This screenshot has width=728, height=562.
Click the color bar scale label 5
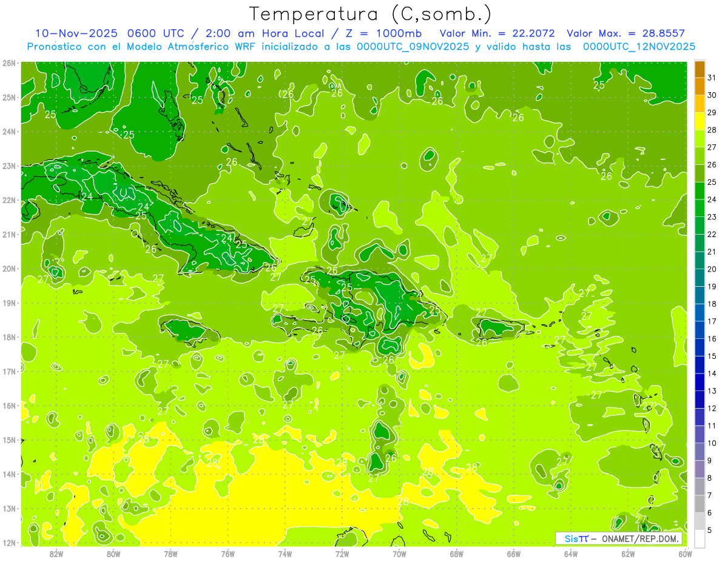(710, 530)
